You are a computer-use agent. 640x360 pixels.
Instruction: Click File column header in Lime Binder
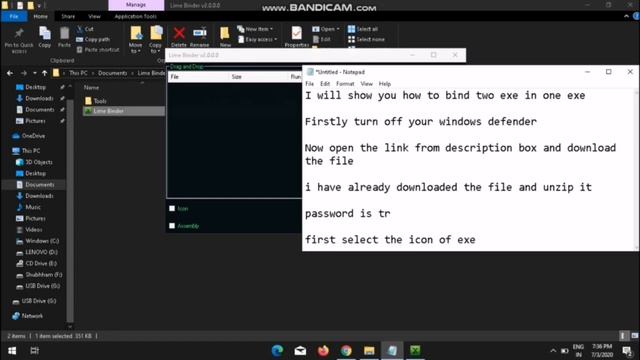coord(198,77)
